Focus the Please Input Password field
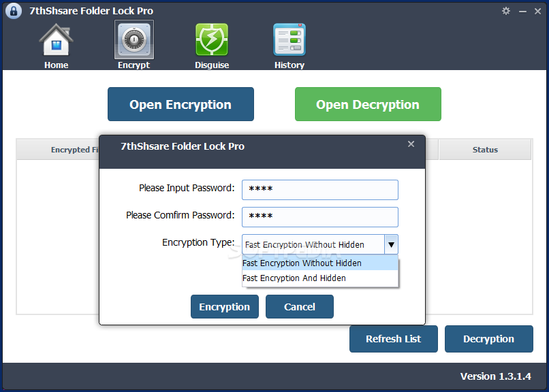Viewport: 549px width, 392px height. click(x=320, y=190)
